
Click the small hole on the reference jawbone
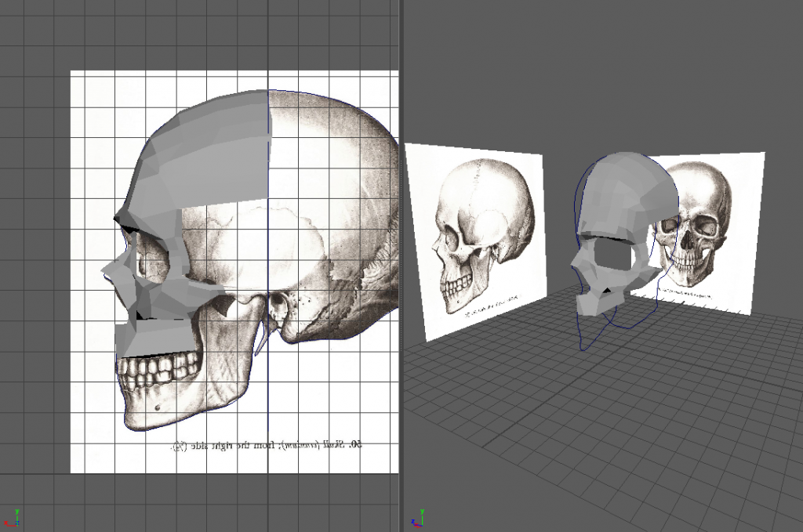(x=158, y=407)
